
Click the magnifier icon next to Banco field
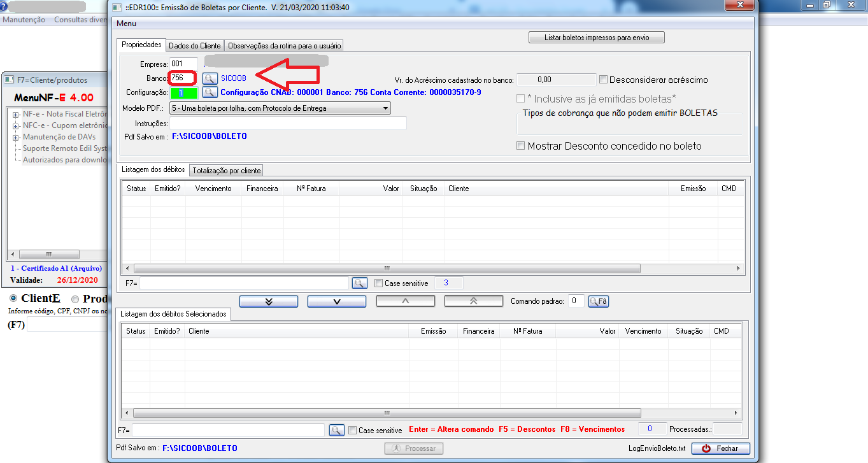[x=210, y=78]
